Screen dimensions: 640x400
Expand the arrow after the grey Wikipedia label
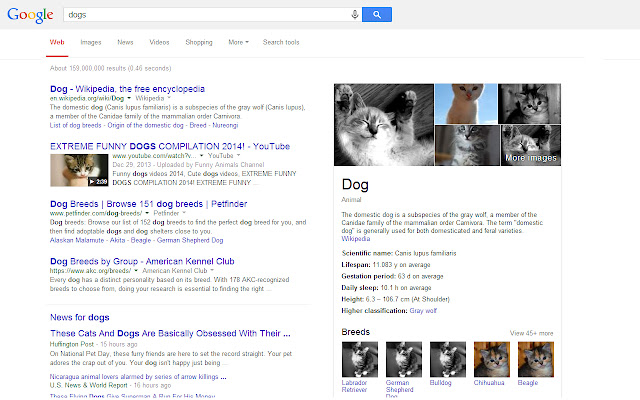169,98
